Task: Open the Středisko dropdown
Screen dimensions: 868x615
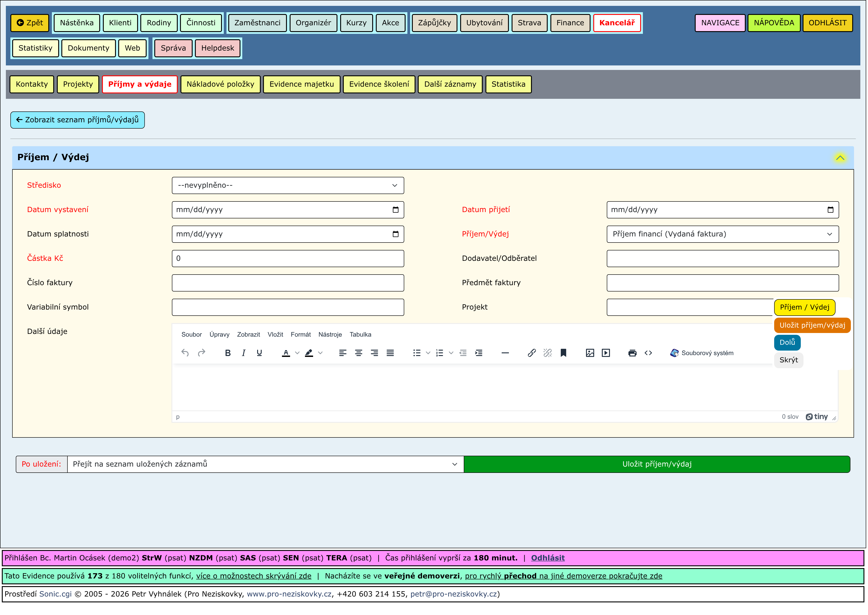Action: pyautogui.click(x=288, y=185)
